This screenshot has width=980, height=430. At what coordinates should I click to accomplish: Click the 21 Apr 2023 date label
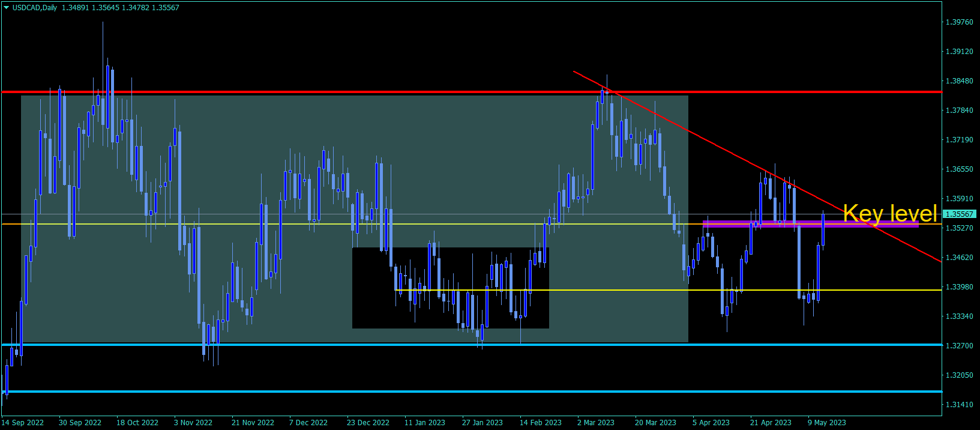(771, 423)
